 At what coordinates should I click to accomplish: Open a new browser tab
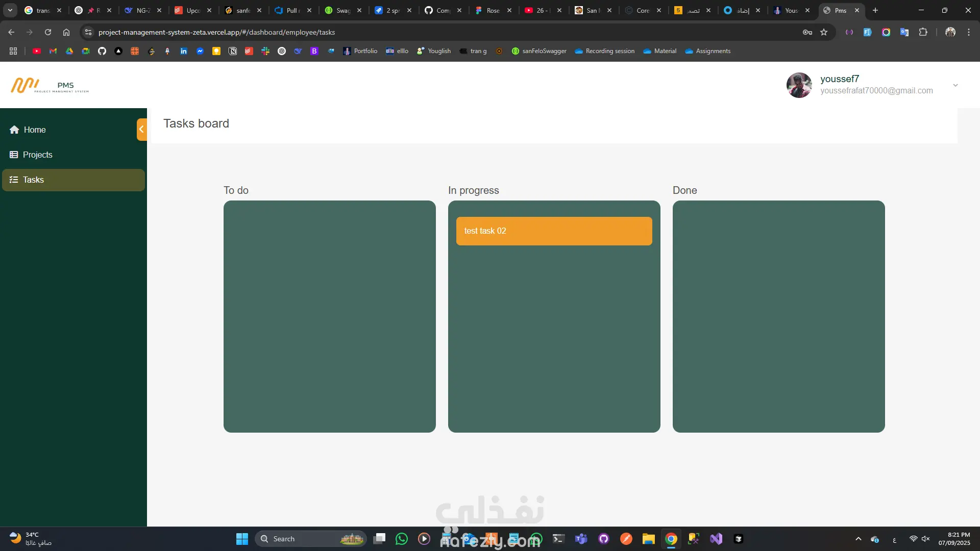(875, 10)
